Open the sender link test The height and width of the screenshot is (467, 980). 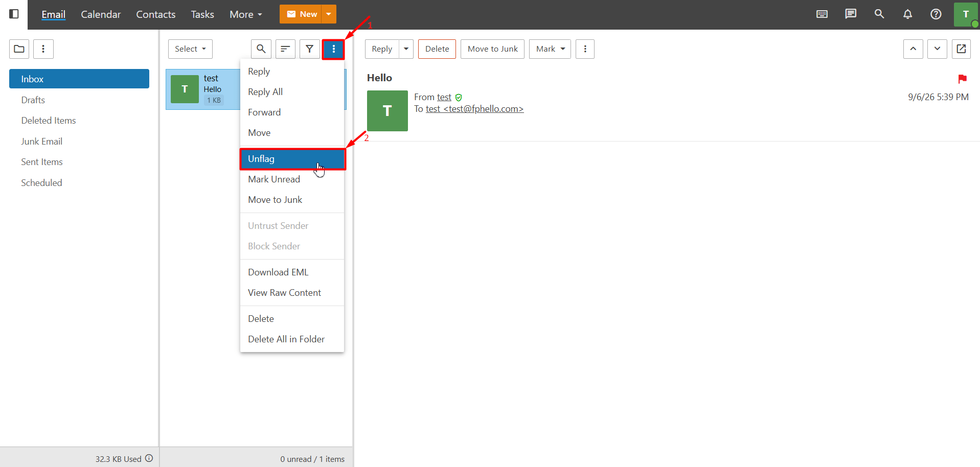pyautogui.click(x=444, y=97)
